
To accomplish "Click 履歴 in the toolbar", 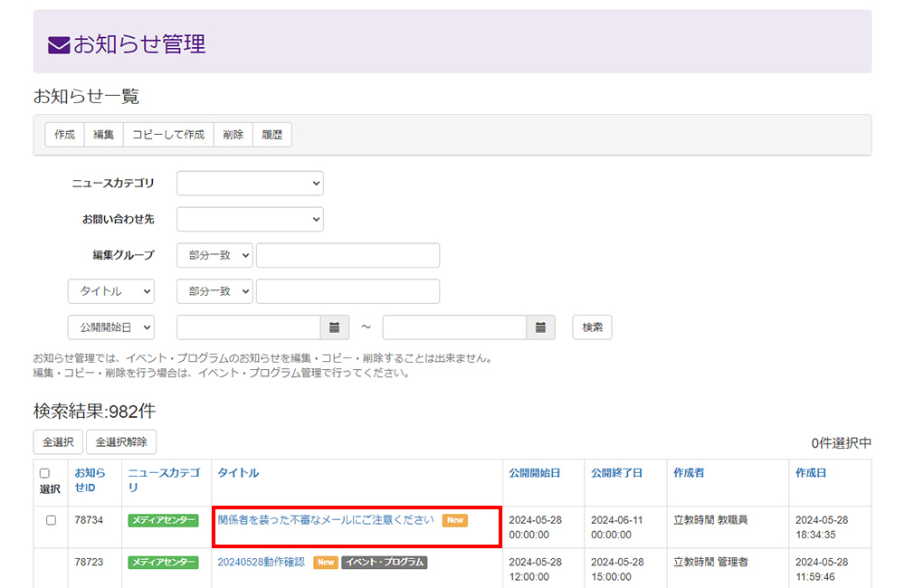I will tap(271, 135).
